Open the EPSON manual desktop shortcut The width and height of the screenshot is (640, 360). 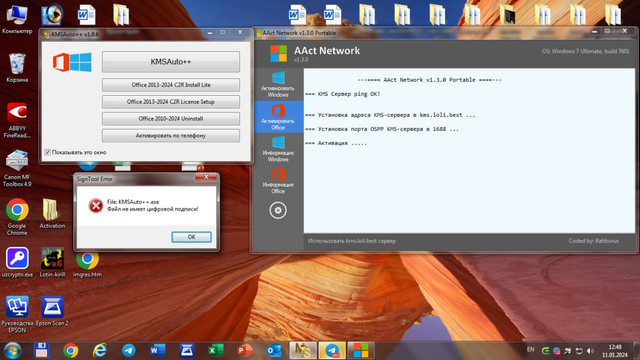[x=17, y=314]
